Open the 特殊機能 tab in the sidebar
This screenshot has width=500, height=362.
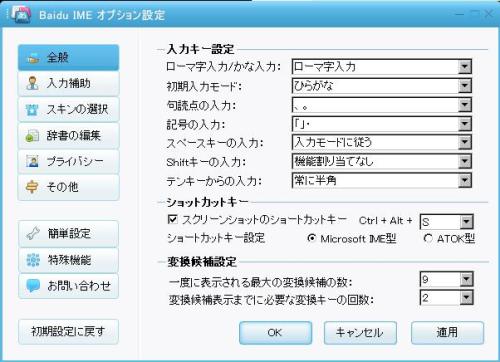pyautogui.click(x=68, y=260)
